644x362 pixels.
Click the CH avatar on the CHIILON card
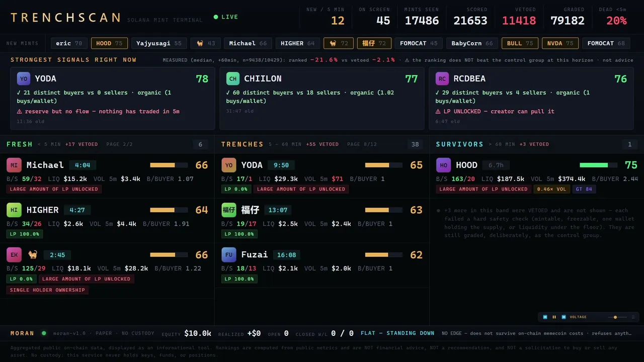(232, 78)
